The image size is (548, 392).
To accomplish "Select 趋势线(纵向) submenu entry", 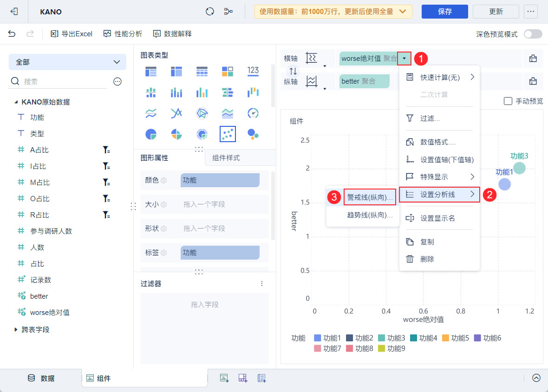I will tap(370, 215).
